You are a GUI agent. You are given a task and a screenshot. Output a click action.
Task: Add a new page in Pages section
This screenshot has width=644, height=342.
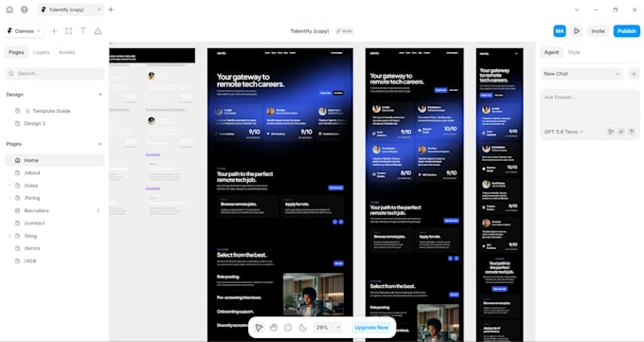click(100, 144)
